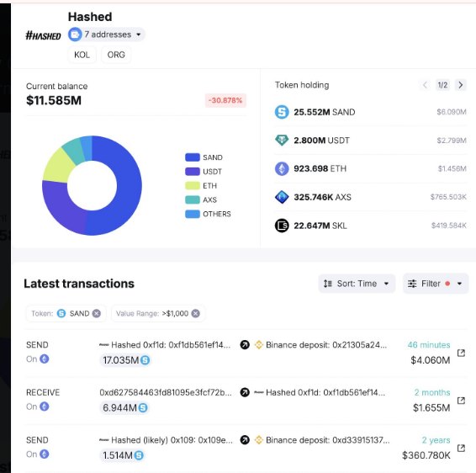Click arrow icon in 2 months transaction

pos(245,392)
